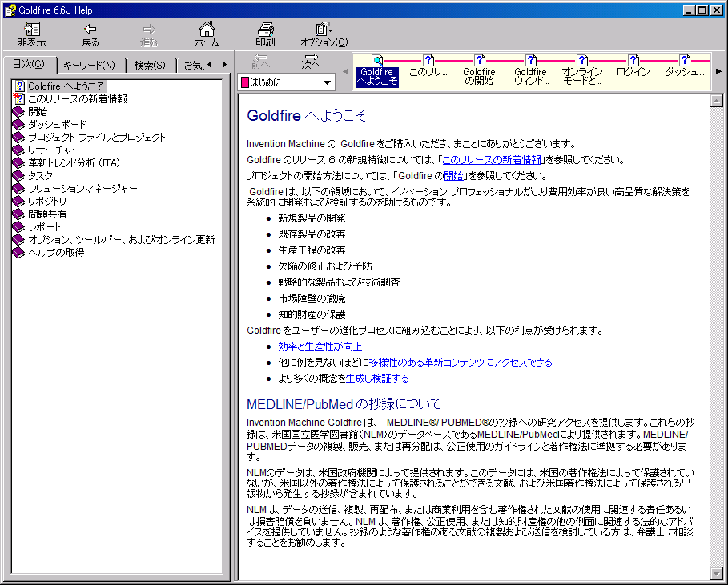
Task: Open the このリリ... topic in the browse trail
Action: pyautogui.click(x=428, y=66)
